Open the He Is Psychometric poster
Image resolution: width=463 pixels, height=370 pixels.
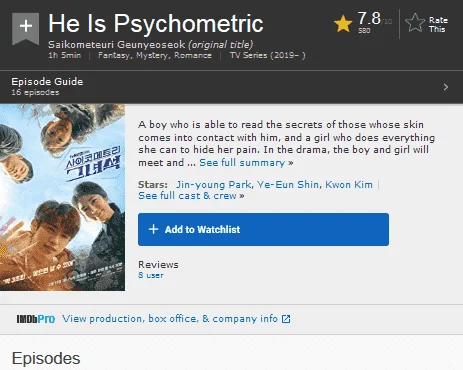(x=62, y=197)
